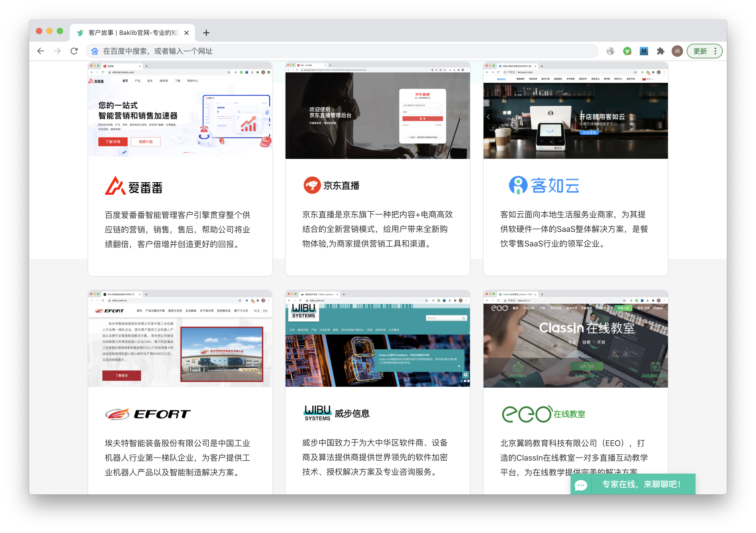
Task: Click the WIBU Systems 威步信息 logo
Action: pos(337,413)
